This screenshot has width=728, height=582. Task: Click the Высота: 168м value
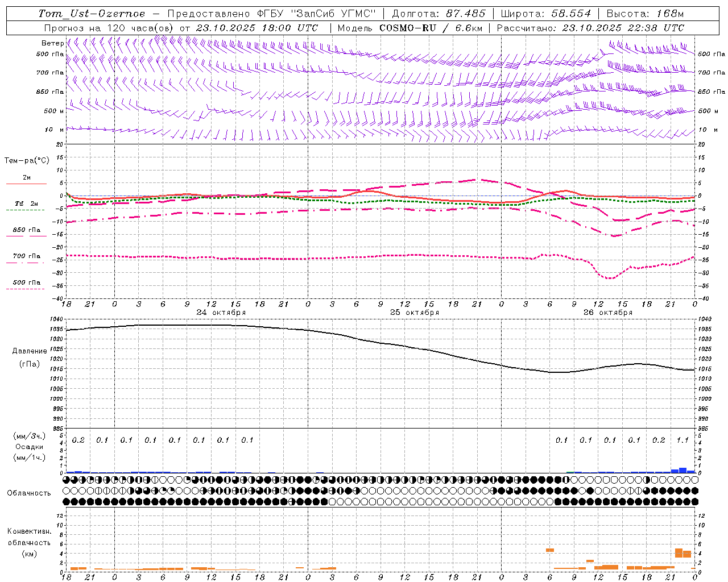645,14
